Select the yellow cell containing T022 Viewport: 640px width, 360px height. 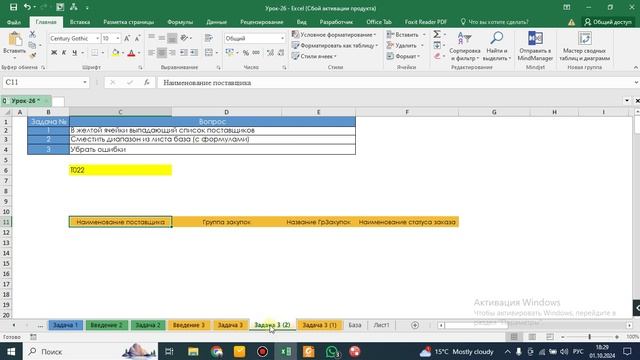[x=120, y=170]
